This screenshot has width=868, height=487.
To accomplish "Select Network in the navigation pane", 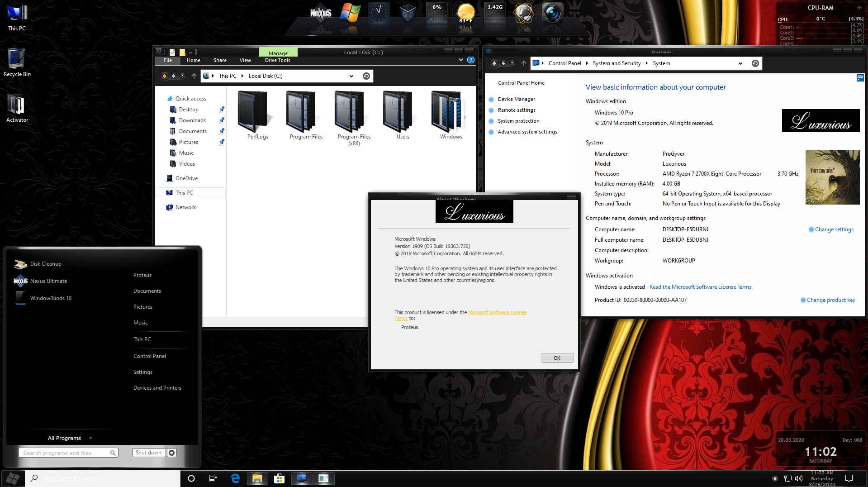I will click(x=185, y=207).
